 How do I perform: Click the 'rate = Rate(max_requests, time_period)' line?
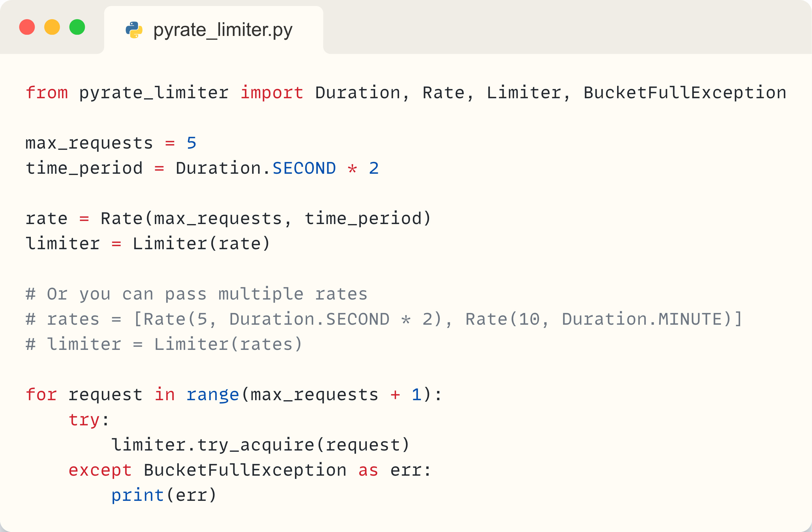click(x=228, y=218)
